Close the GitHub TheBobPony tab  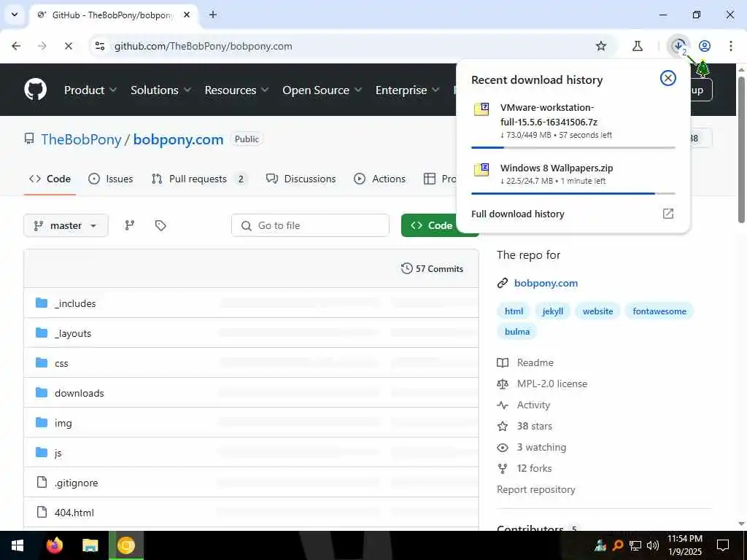(187, 15)
